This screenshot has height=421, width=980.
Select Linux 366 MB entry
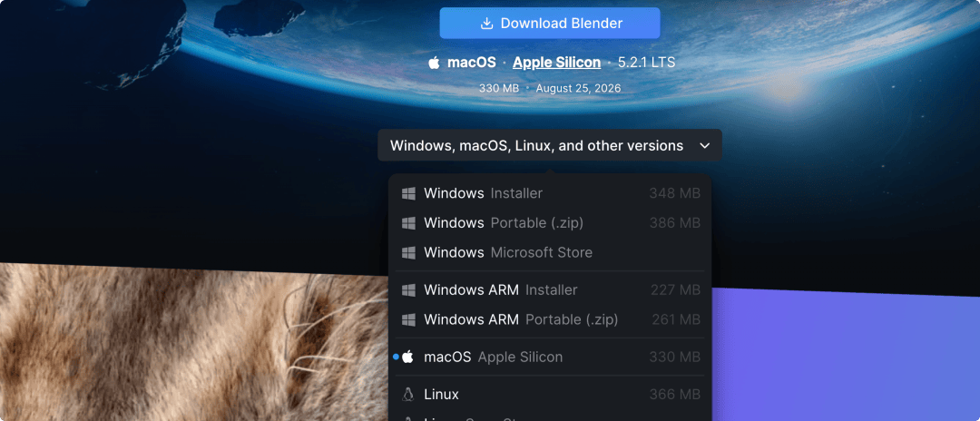549,395
